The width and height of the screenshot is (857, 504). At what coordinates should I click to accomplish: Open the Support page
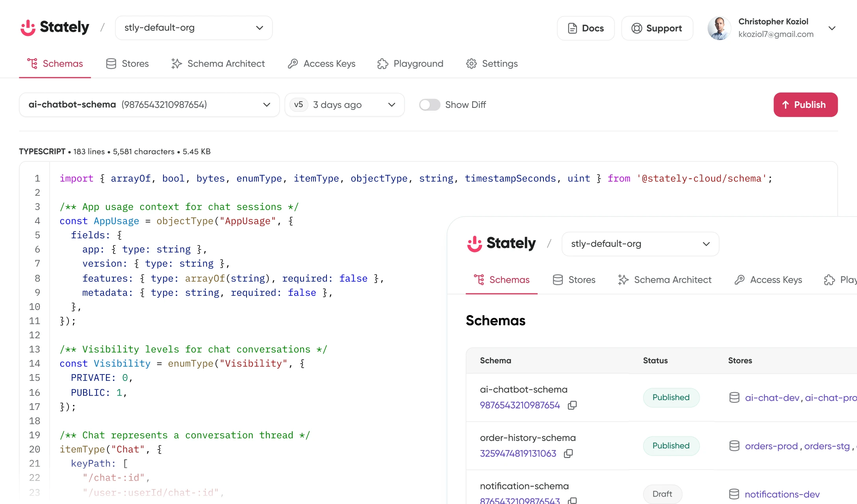657,28
